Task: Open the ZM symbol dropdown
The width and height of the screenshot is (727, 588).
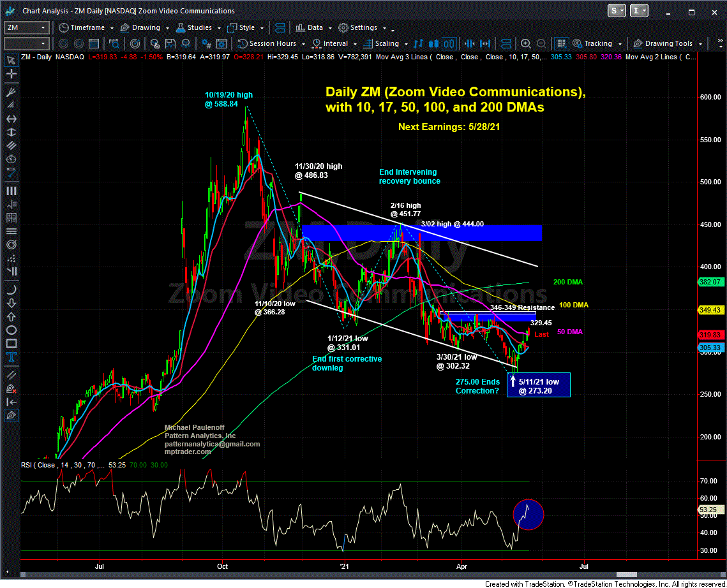Action: point(43,28)
